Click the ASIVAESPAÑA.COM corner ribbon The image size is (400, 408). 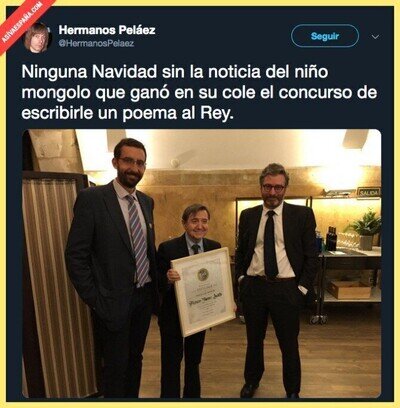click(x=22, y=24)
